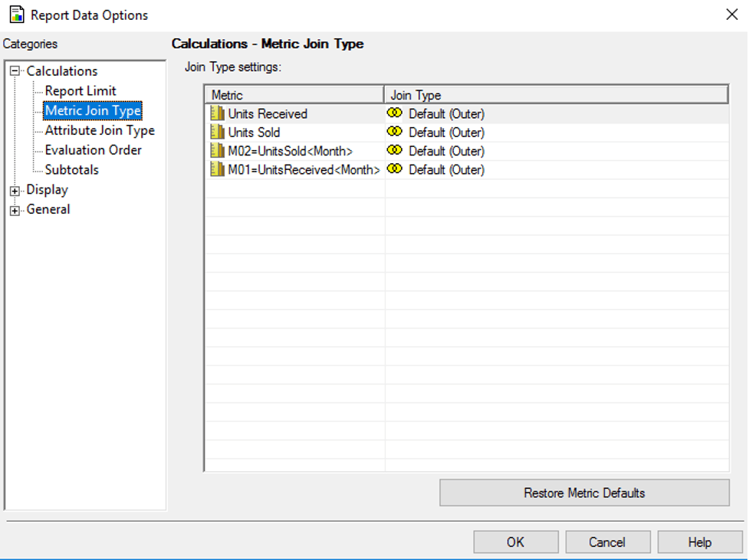This screenshot has height=560, width=749.
Task: Click the metric icon beside M01=UnitsReceived<Month>
Action: coord(217,169)
